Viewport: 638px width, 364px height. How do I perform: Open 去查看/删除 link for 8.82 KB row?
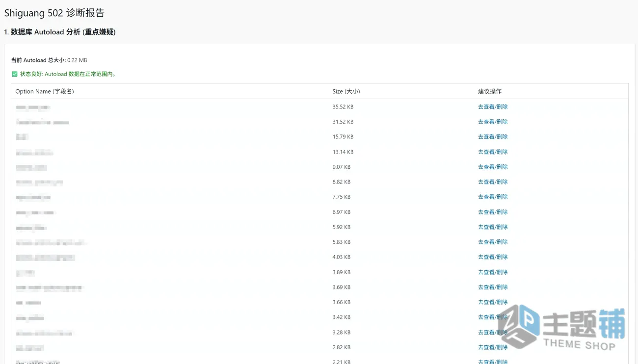(x=493, y=182)
